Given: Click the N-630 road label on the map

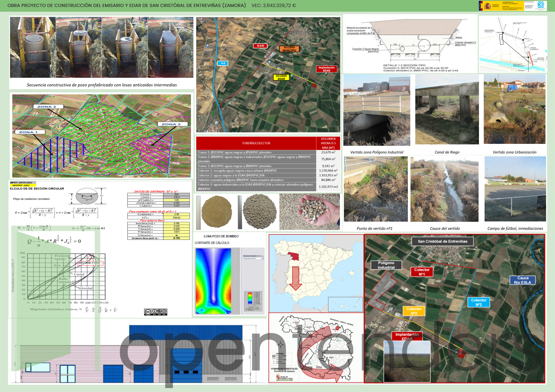Looking at the screenshot, I should 260,46.
